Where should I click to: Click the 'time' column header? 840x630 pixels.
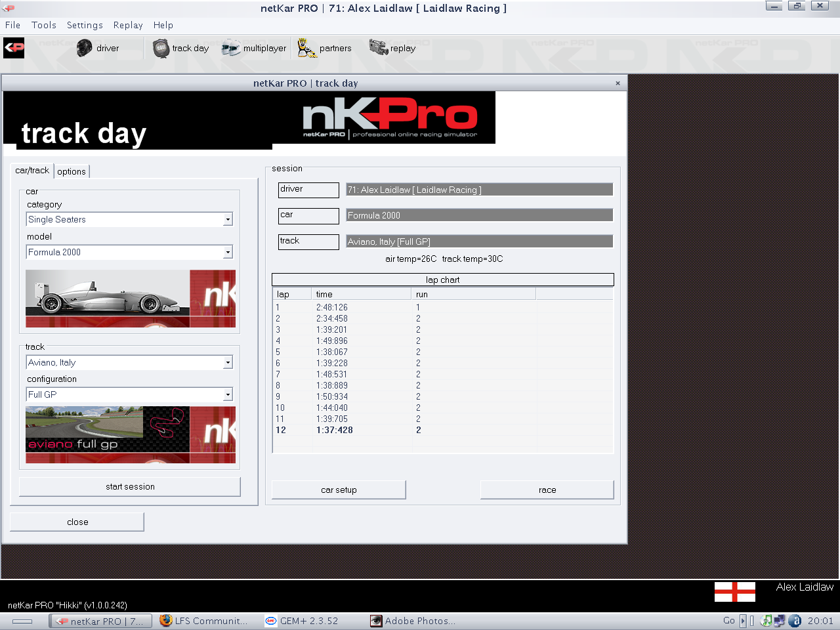(x=362, y=295)
